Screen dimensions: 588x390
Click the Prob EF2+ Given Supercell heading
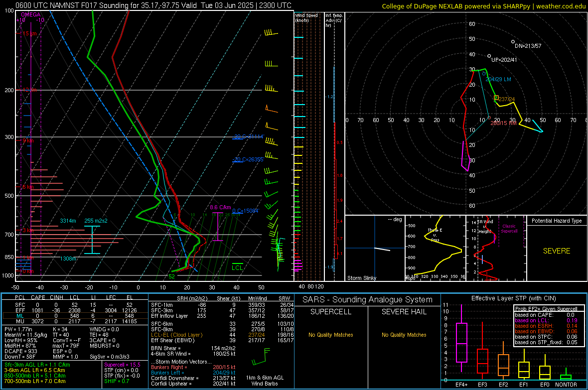point(546,309)
